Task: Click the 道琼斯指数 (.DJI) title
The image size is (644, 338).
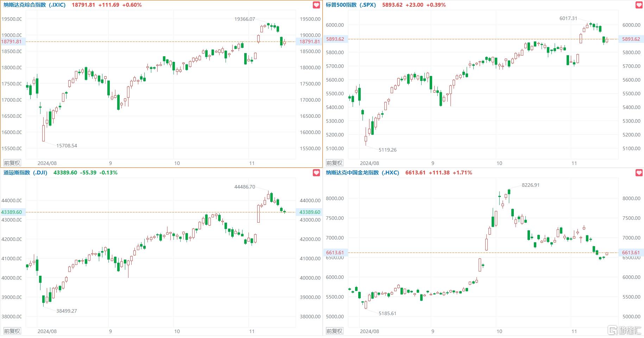Action: pos(25,173)
